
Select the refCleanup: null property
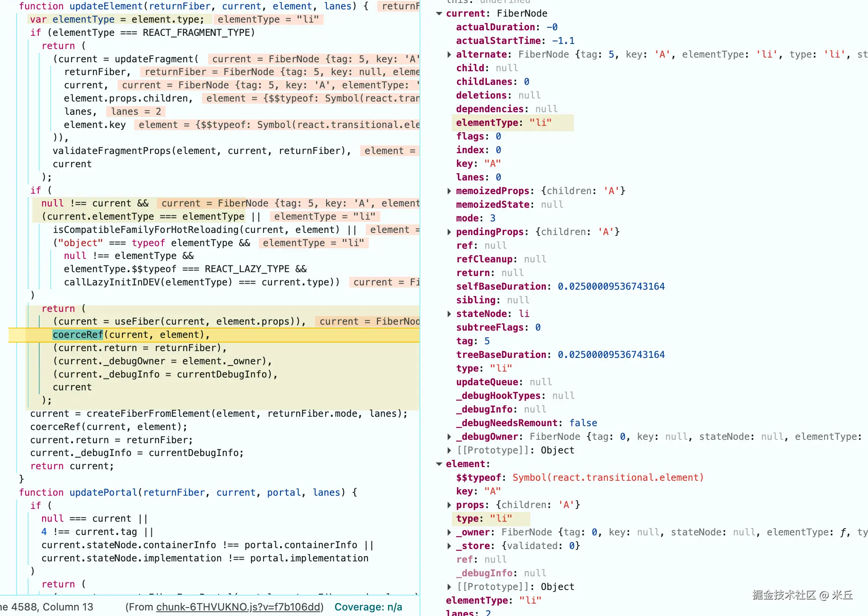tap(501, 259)
